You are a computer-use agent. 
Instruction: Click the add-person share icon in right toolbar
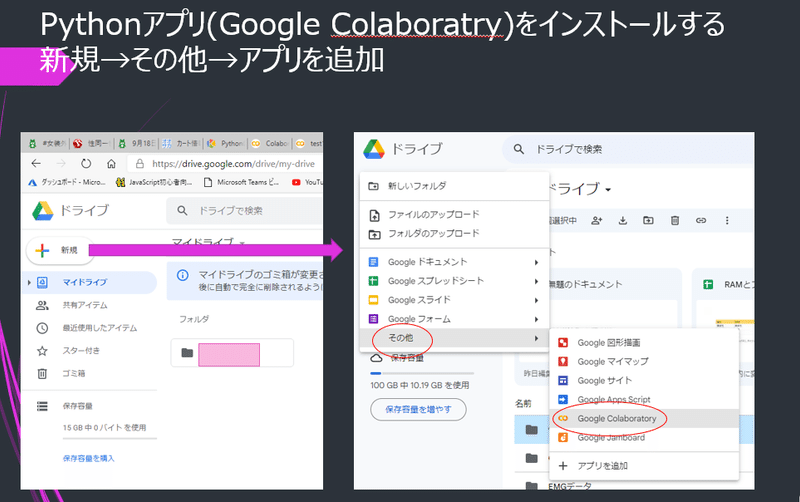pyautogui.click(x=596, y=220)
